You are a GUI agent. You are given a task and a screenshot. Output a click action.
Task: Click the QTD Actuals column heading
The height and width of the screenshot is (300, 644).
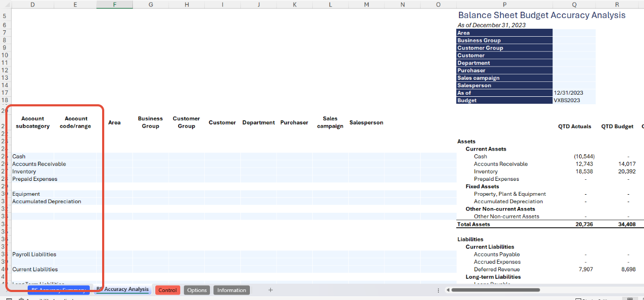point(574,127)
